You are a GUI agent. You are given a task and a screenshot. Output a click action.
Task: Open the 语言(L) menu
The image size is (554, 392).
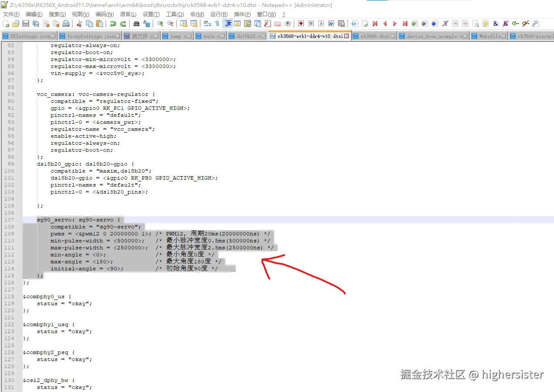128,14
